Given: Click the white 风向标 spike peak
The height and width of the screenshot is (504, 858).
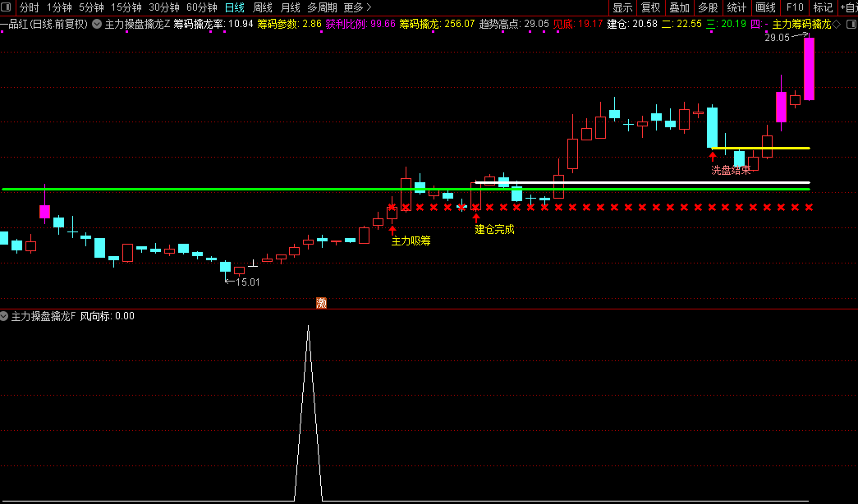Looking at the screenshot, I should [x=308, y=327].
